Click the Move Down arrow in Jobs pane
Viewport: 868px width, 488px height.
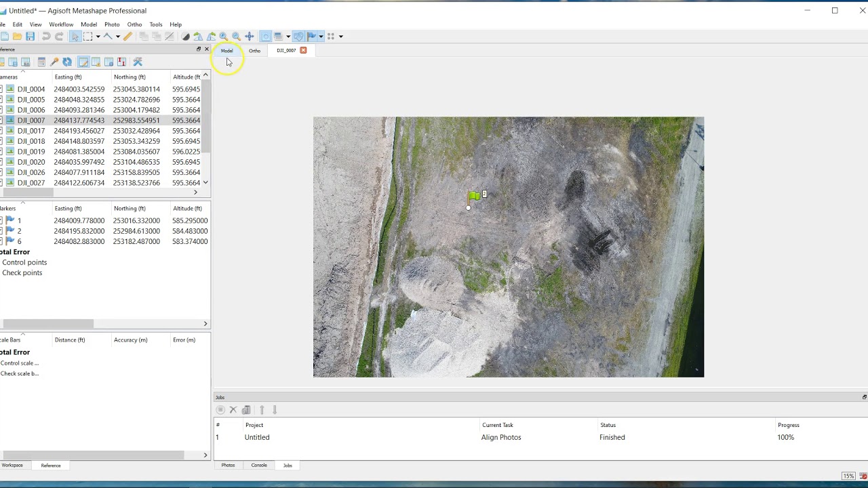pyautogui.click(x=275, y=410)
